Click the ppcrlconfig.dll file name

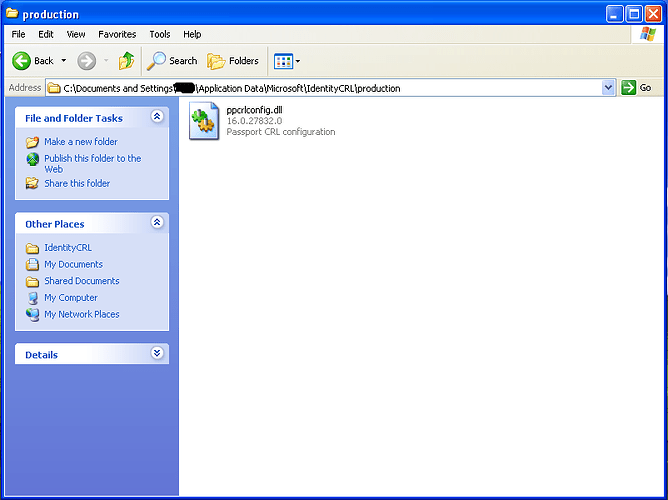click(x=254, y=110)
